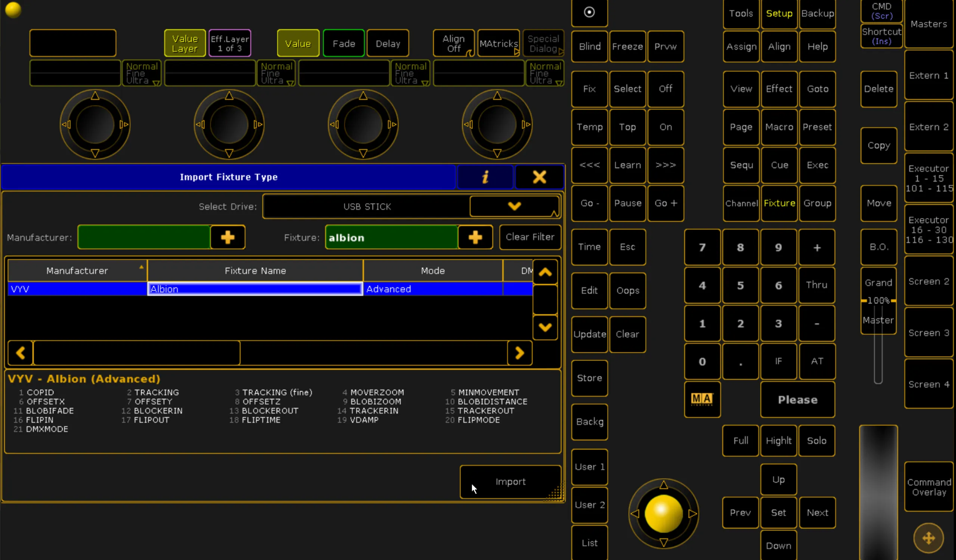956x560 pixels.
Task: Toggle the Value Layer button
Action: [185, 43]
